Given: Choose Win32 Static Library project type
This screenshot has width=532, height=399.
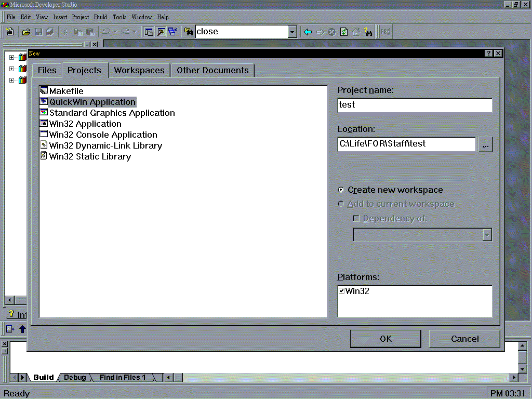Looking at the screenshot, I should pos(85,156).
